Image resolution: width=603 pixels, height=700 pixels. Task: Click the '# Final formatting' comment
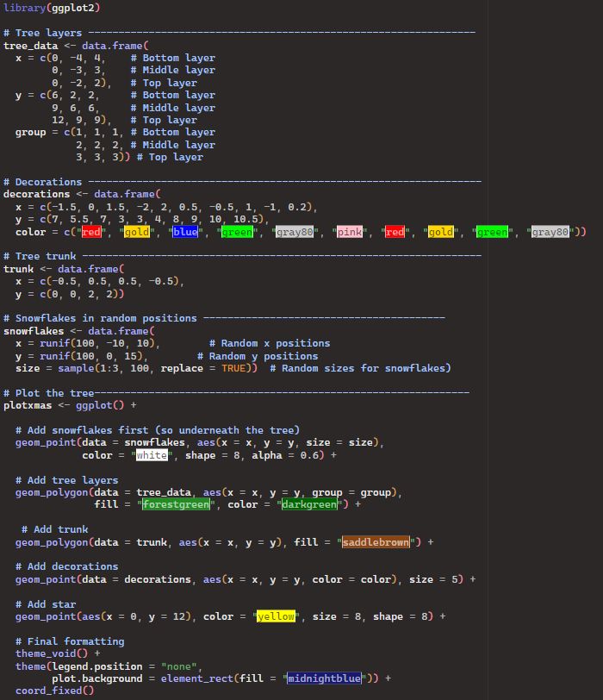coord(70,641)
